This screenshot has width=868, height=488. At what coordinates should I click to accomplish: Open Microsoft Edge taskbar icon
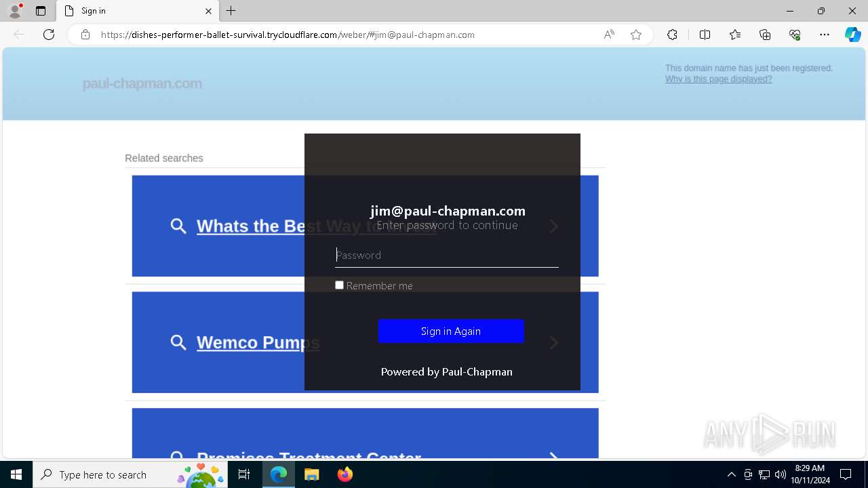(279, 474)
